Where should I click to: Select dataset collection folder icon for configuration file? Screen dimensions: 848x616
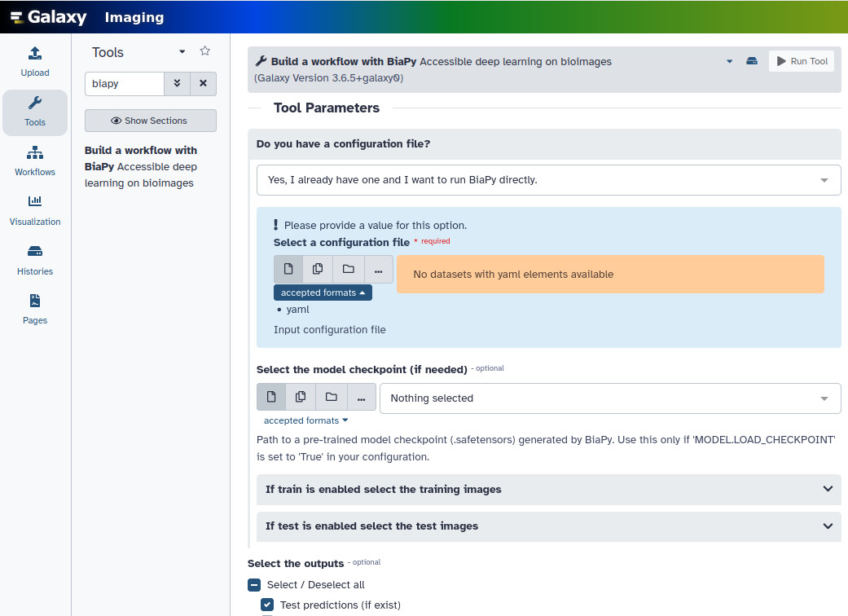(x=349, y=269)
